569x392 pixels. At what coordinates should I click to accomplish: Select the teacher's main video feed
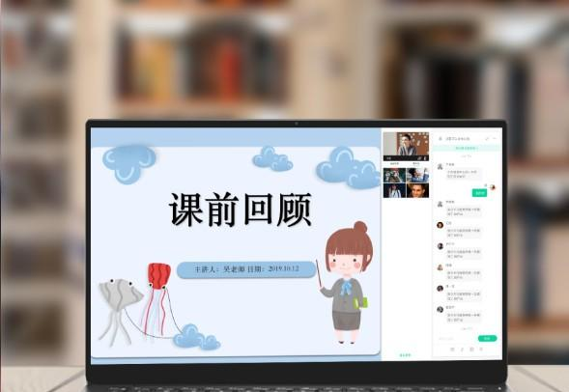406,147
